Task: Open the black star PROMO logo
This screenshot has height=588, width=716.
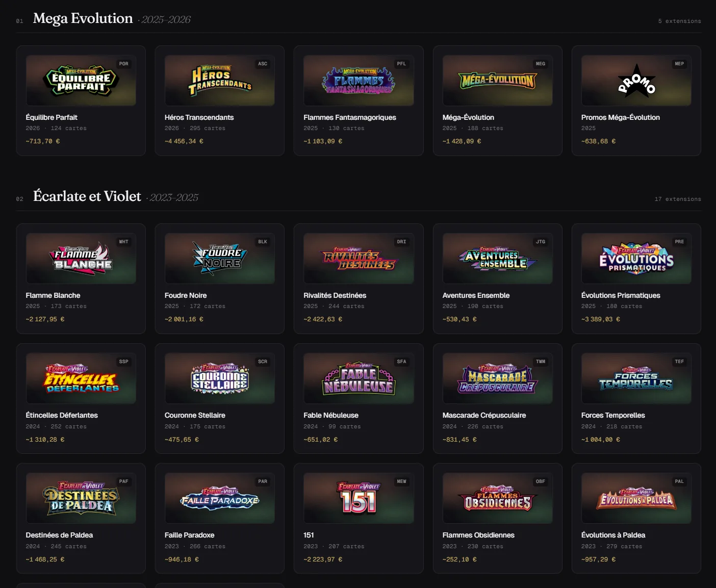Action: [x=636, y=81]
